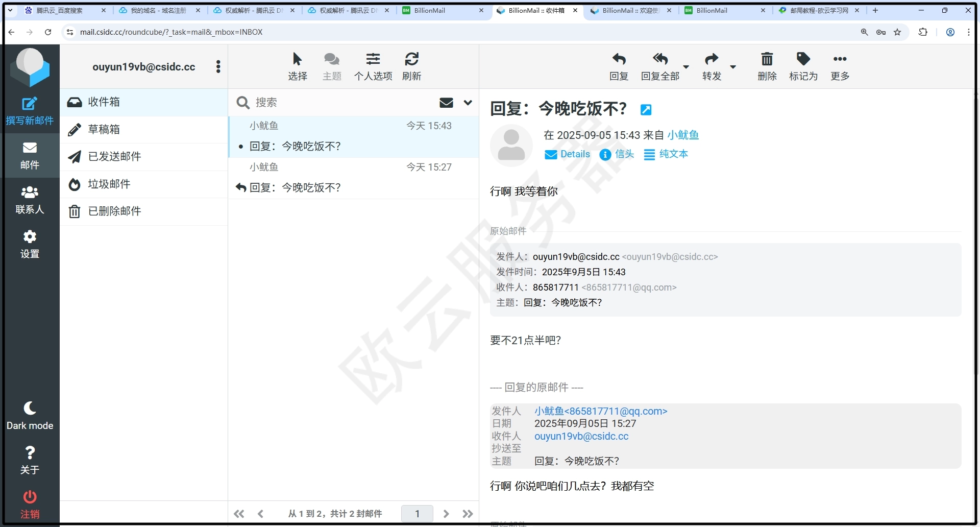This screenshot has height=527, width=980.
Task: Open the 关于 about help icon
Action: (x=30, y=460)
